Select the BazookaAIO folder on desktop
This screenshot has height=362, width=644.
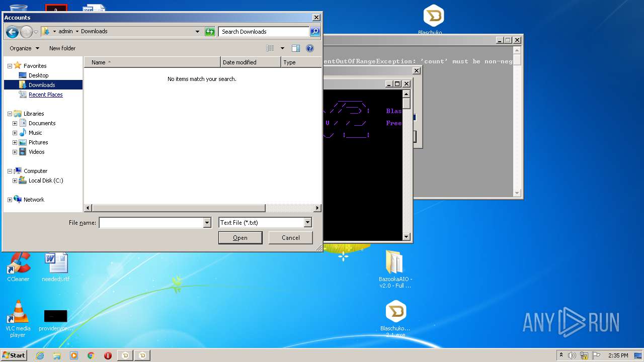395,269
